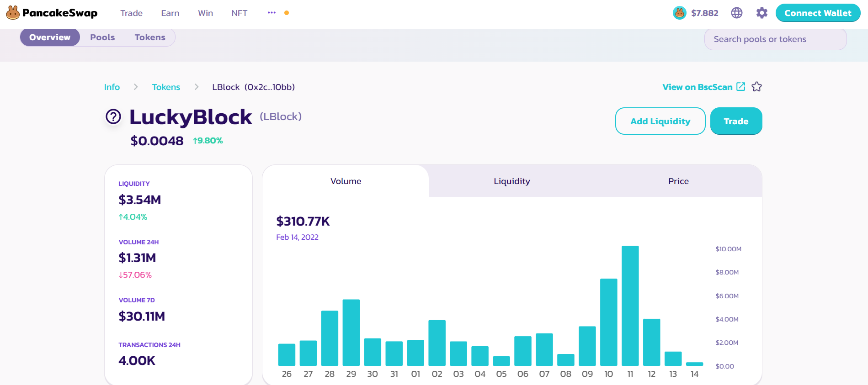Open the Trade menu
Screen dimensions: 868x385
(x=132, y=13)
